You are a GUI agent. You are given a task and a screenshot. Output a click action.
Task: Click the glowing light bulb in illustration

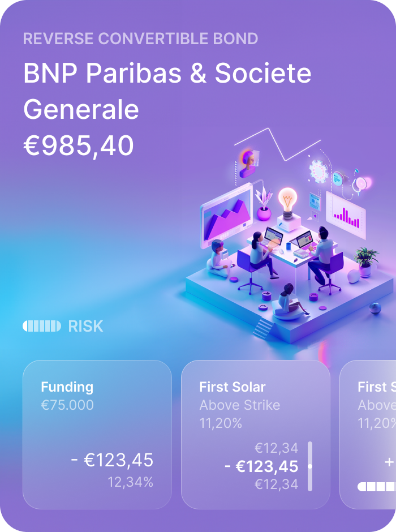(x=287, y=202)
